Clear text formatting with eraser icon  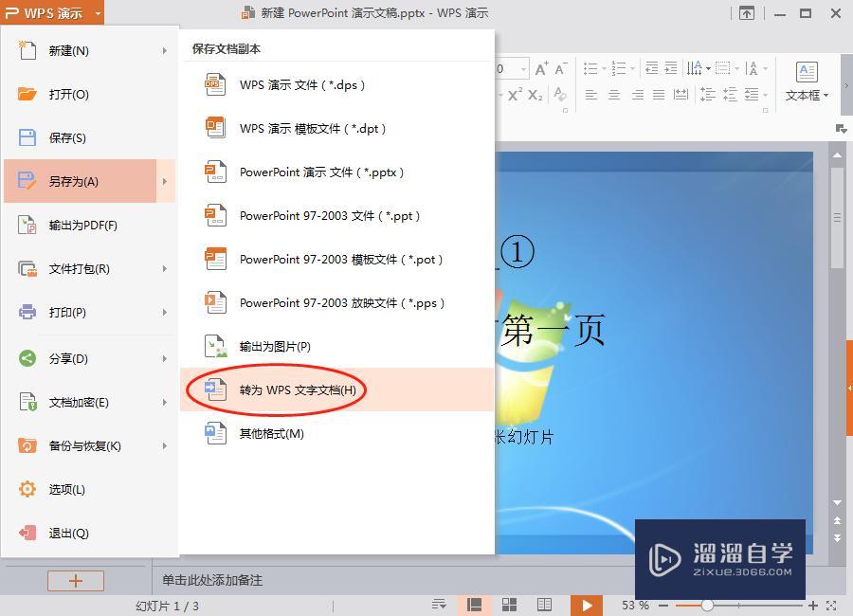coord(560,95)
